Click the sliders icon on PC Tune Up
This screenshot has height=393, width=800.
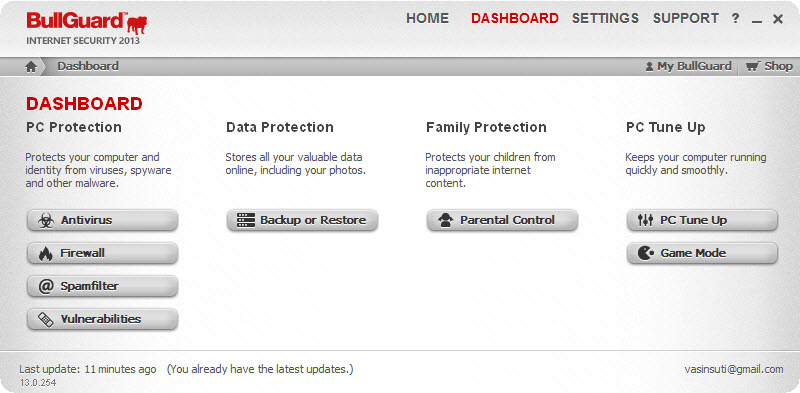pyautogui.click(x=645, y=220)
